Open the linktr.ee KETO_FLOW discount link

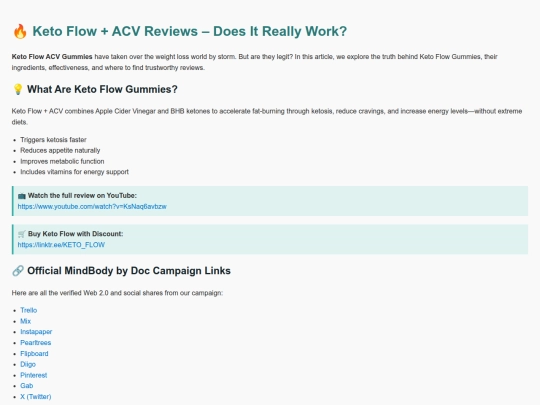(61, 245)
